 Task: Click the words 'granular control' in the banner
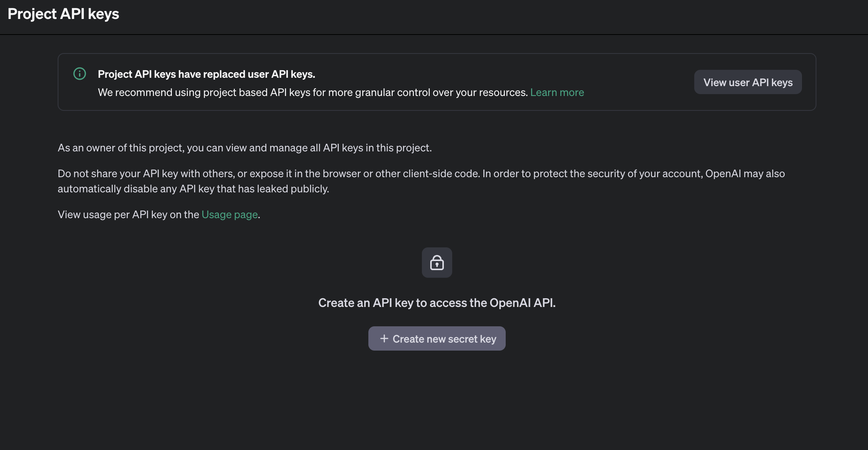(x=392, y=93)
